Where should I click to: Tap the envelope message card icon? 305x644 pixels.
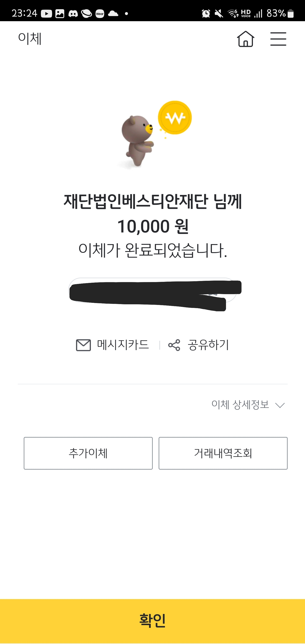[83, 345]
